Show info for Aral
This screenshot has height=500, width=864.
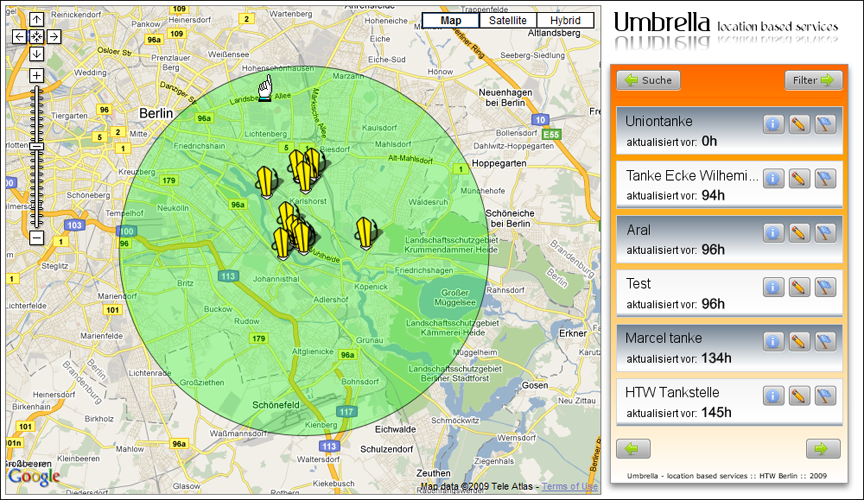[x=773, y=233]
